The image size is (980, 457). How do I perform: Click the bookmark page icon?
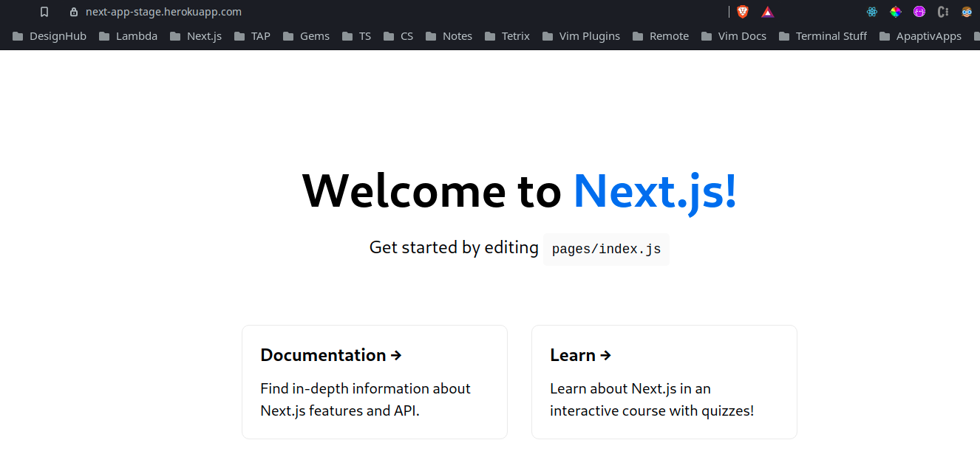pyautogui.click(x=44, y=12)
